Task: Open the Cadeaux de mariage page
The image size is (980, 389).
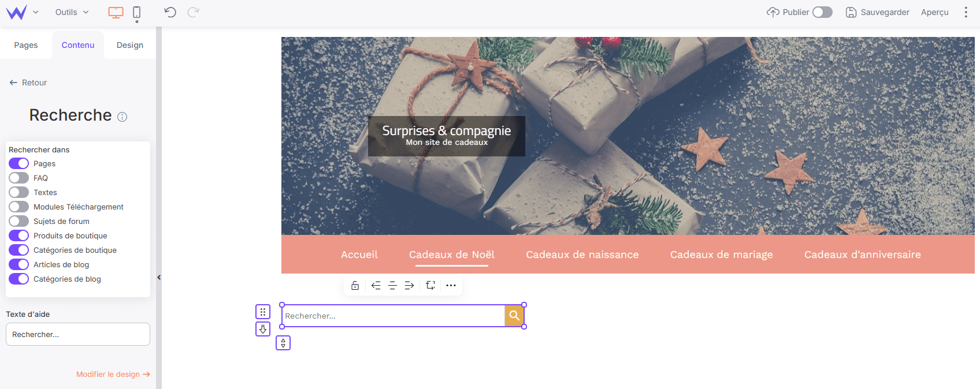Action: pyautogui.click(x=722, y=255)
